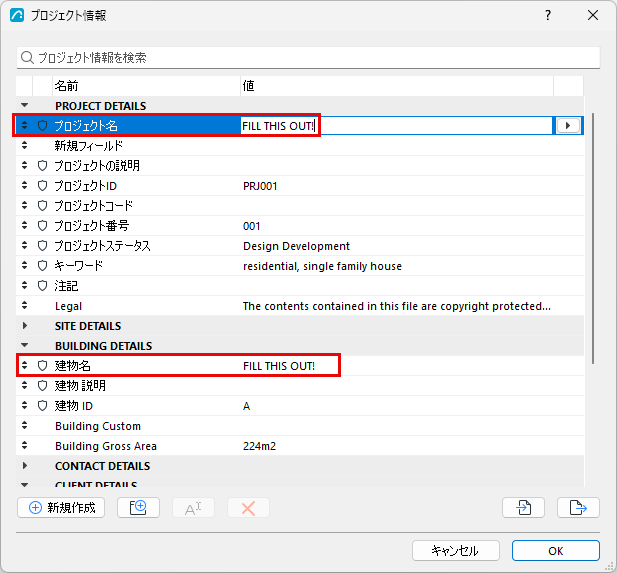Click the shield icon on the プロジェクトの説明 row
The width and height of the screenshot is (617, 573).
tap(42, 166)
